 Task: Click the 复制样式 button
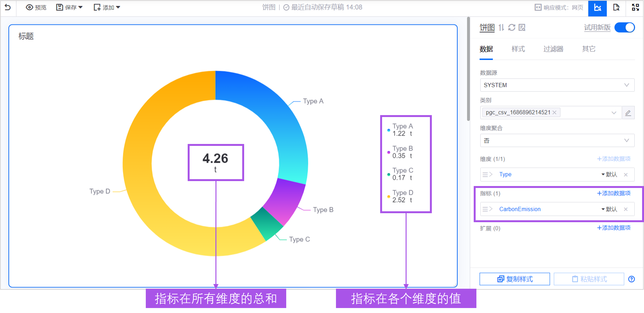514,279
